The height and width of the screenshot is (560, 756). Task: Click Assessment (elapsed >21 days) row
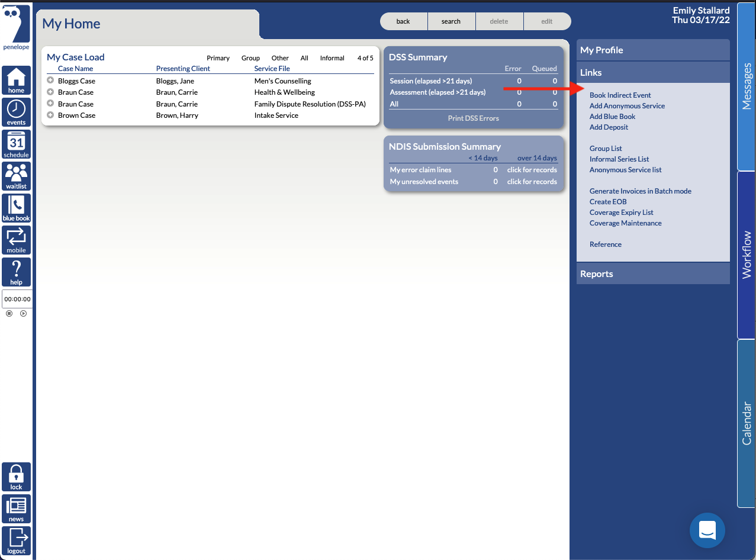pyautogui.click(x=473, y=92)
